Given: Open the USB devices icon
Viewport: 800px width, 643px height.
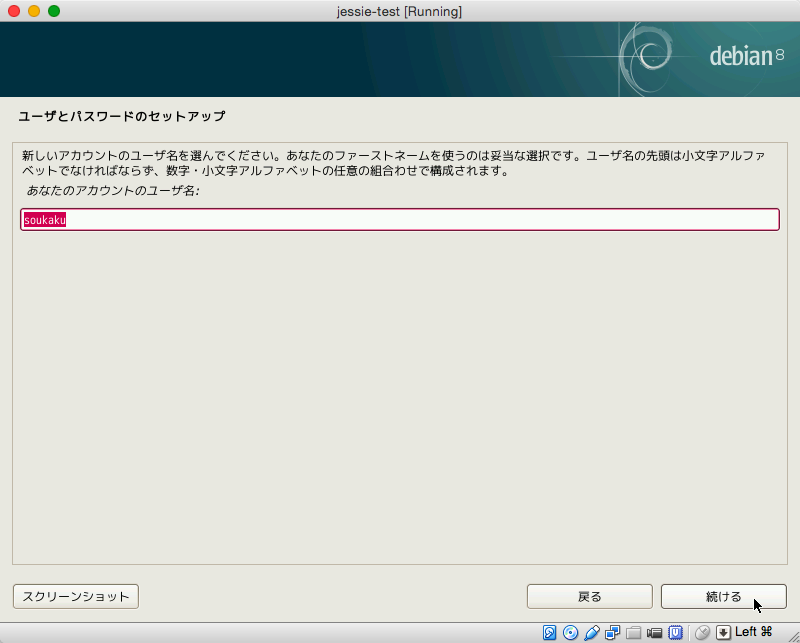Looking at the screenshot, I should pos(592,632).
